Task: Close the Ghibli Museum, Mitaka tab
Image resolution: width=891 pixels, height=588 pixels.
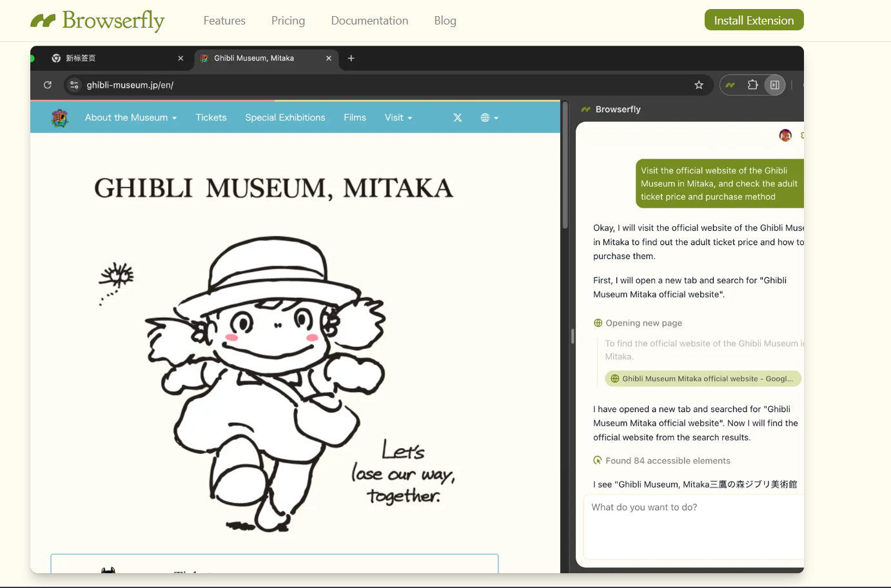Action: 329,58
